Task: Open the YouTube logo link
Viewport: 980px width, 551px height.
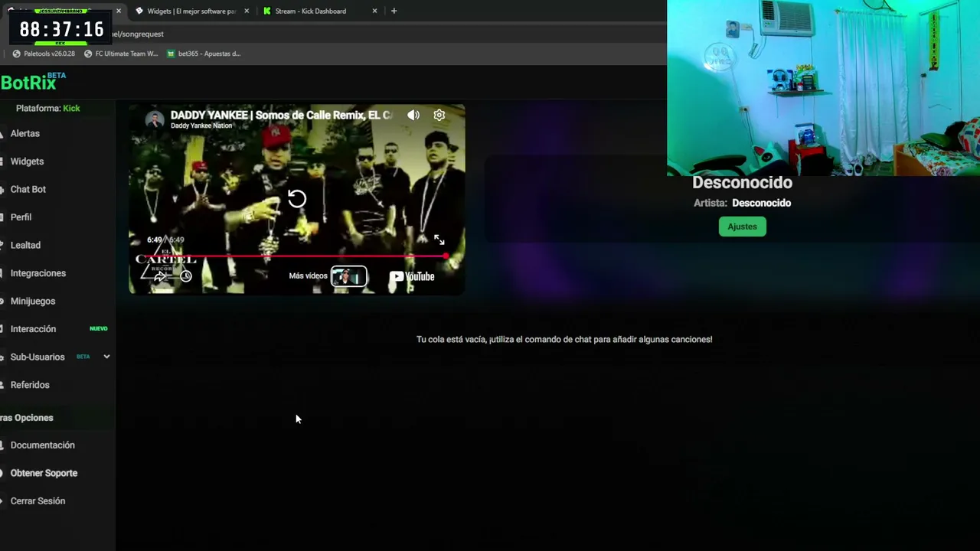Action: (x=412, y=276)
